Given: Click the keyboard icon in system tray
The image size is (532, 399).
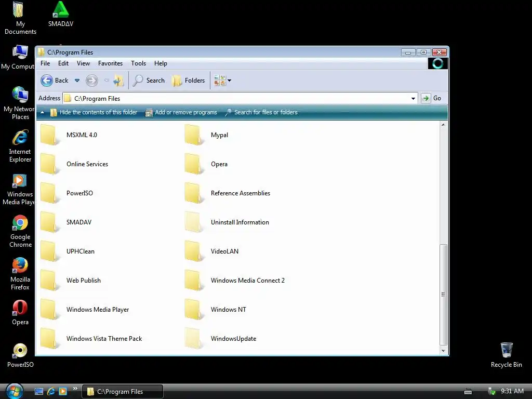Looking at the screenshot, I should 468,392.
